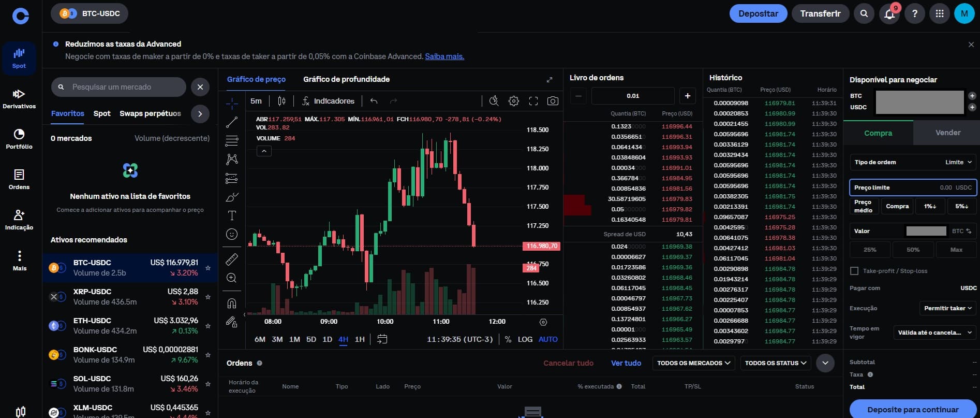Open the Spot section in sidebar
Image resolution: width=980 pixels, height=418 pixels.
19,59
